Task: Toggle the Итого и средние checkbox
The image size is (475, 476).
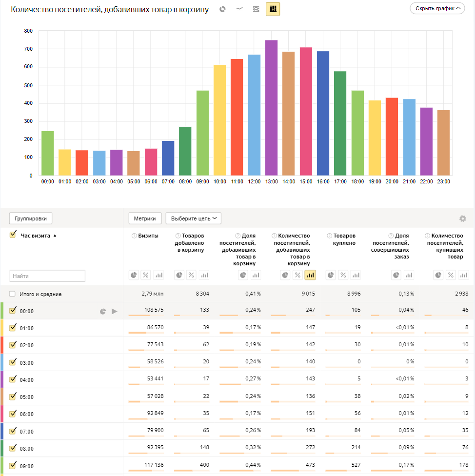Action: pos(13,294)
